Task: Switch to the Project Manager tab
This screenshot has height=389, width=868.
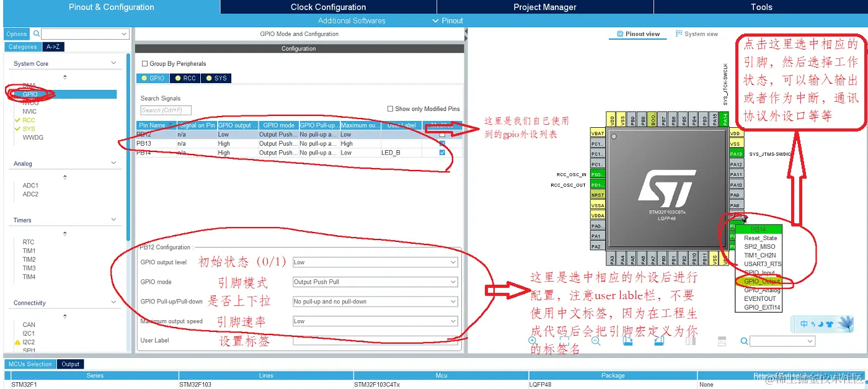Action: 545,7
